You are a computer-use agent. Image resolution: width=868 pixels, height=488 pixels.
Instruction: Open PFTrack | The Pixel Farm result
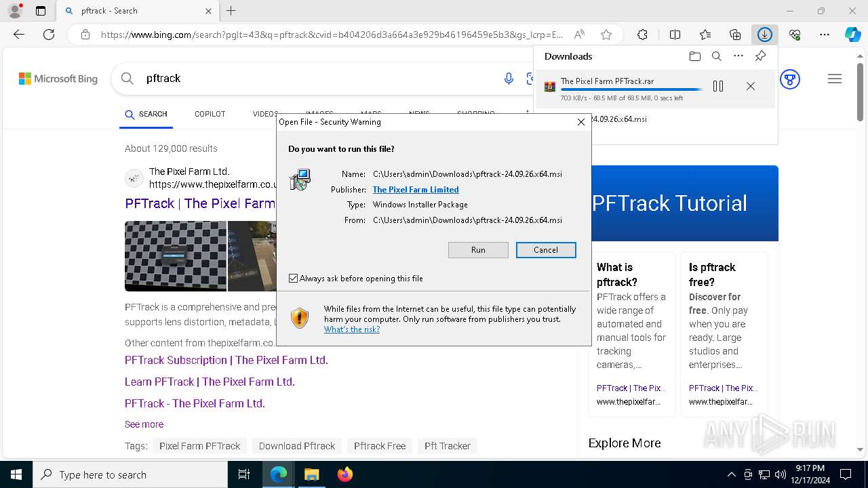pyautogui.click(x=200, y=203)
